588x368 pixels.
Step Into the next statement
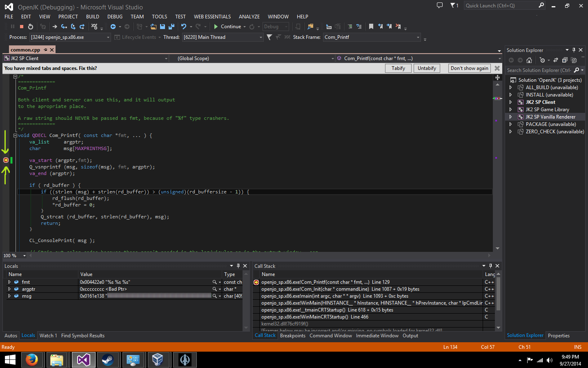click(x=64, y=27)
